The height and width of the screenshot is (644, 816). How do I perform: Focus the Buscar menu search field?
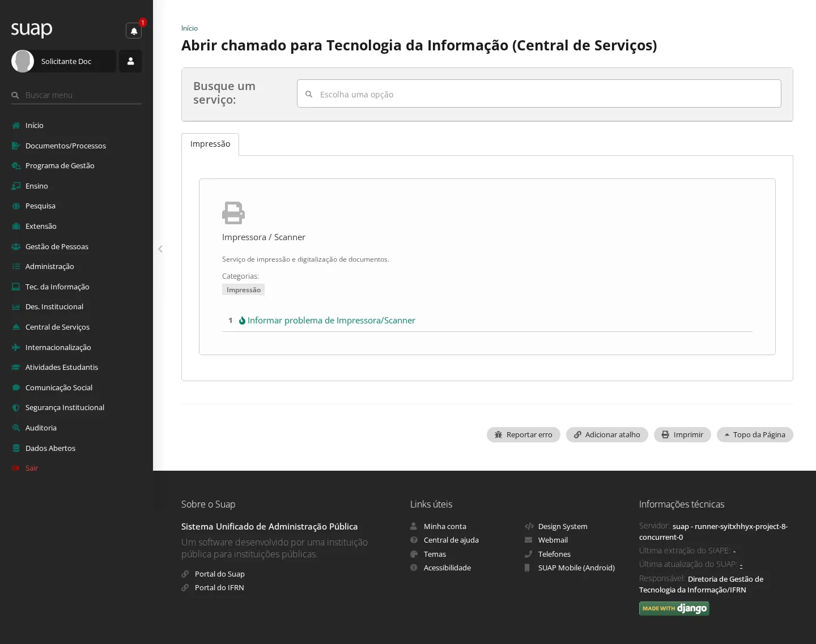pyautogui.click(x=76, y=95)
